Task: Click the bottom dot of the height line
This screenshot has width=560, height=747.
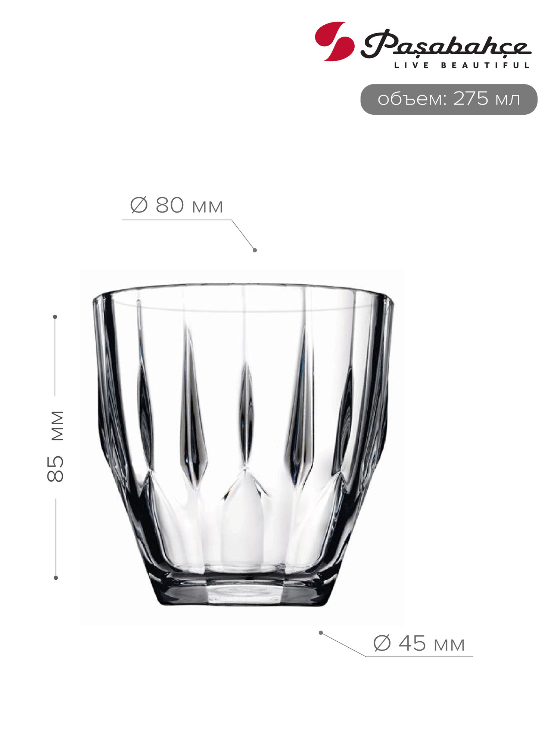Action: click(56, 577)
